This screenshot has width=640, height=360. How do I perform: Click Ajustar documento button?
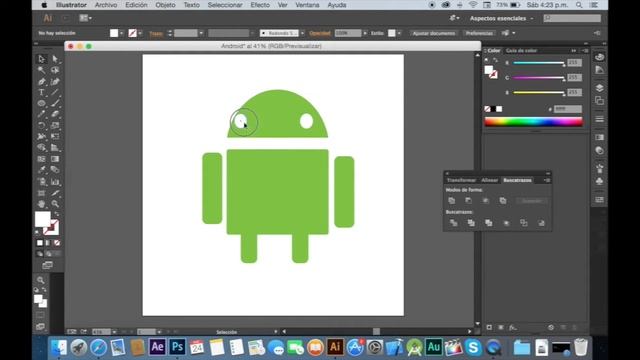433,33
